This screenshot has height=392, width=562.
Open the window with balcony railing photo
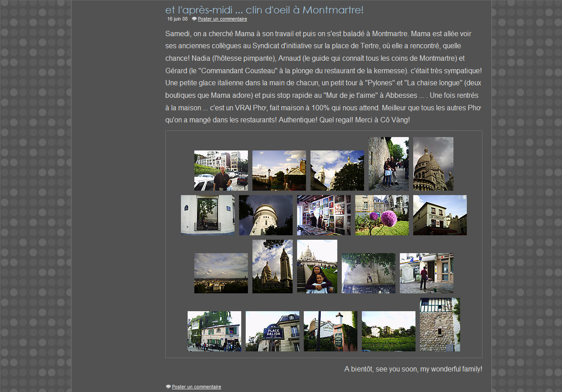[x=208, y=215]
